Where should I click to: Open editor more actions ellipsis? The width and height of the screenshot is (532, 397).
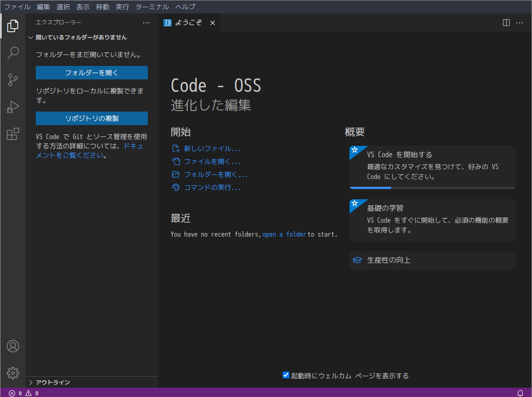point(520,23)
